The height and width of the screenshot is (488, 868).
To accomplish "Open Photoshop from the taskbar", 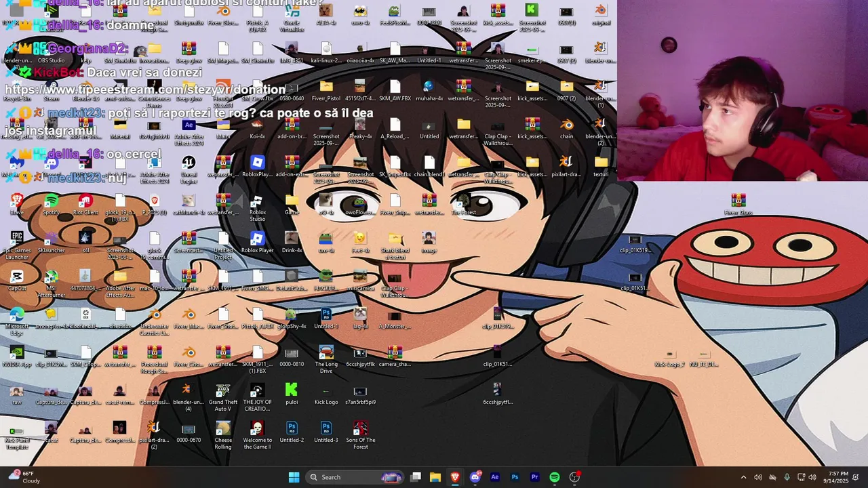I will point(515,477).
